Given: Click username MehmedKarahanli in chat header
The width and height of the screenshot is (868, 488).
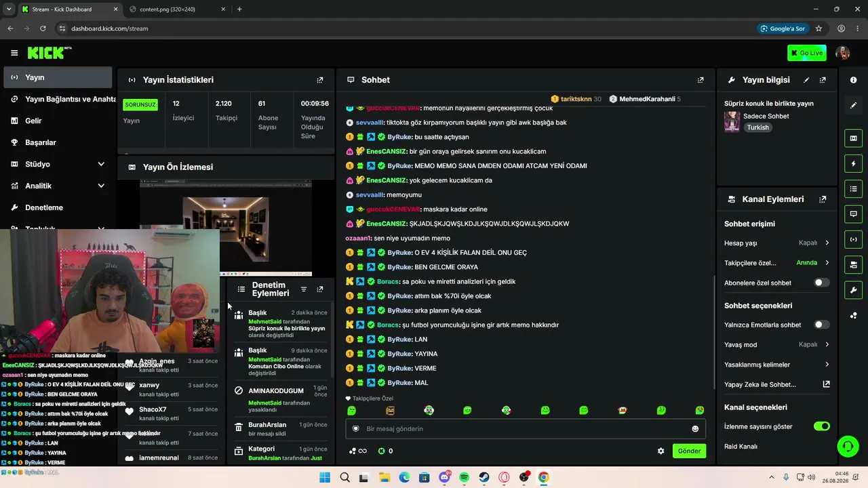Looking at the screenshot, I should point(647,99).
